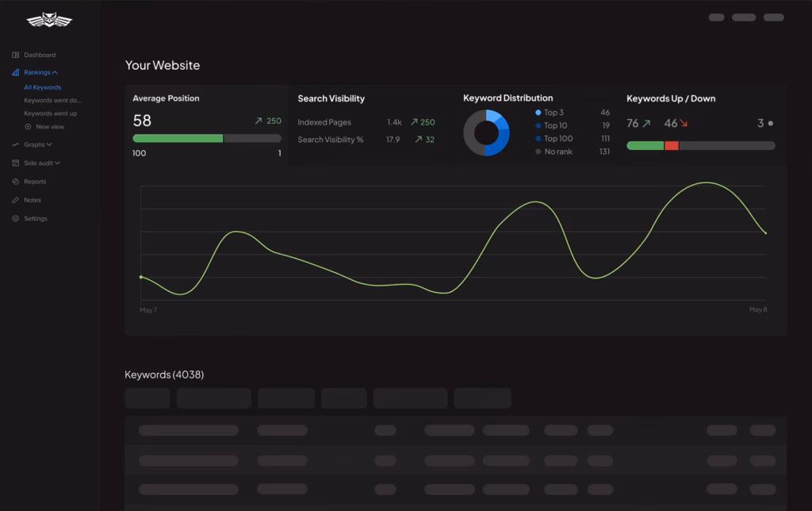Open the Keywords went down view

click(x=52, y=101)
